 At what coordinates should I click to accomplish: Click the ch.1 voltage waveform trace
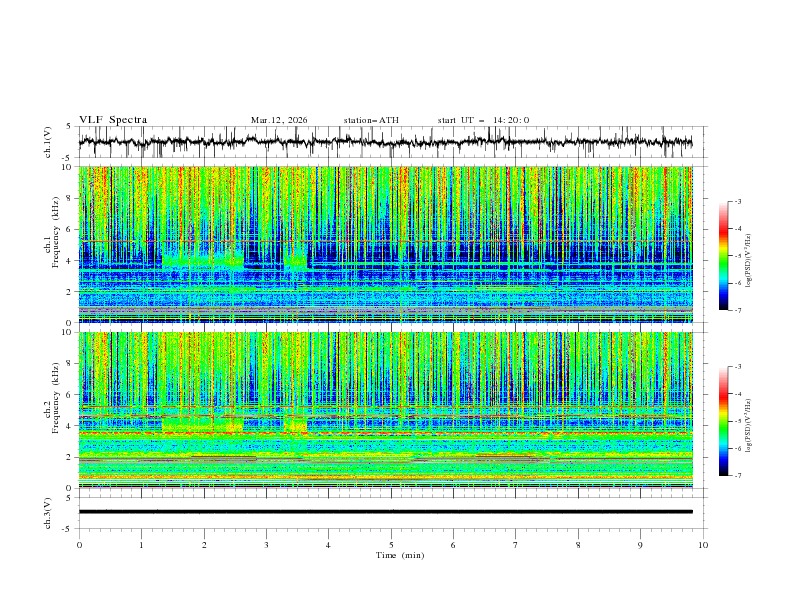coord(385,142)
